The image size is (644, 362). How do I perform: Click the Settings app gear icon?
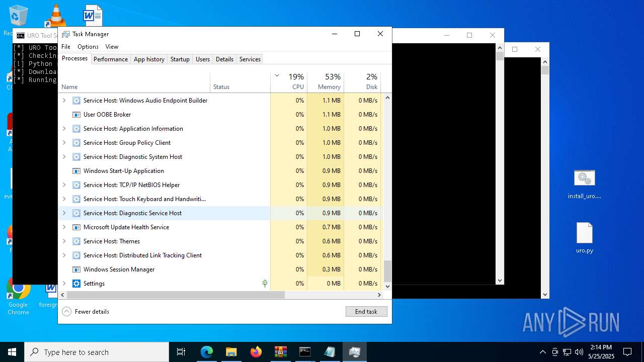coord(76,284)
